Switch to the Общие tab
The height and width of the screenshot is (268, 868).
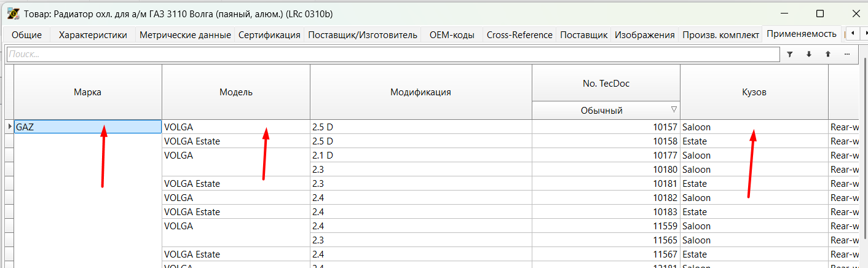[x=26, y=35]
